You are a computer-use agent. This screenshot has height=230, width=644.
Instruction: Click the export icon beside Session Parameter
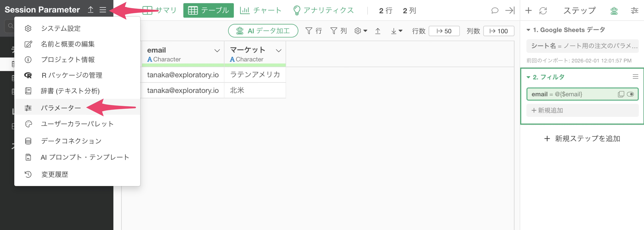coord(91,10)
